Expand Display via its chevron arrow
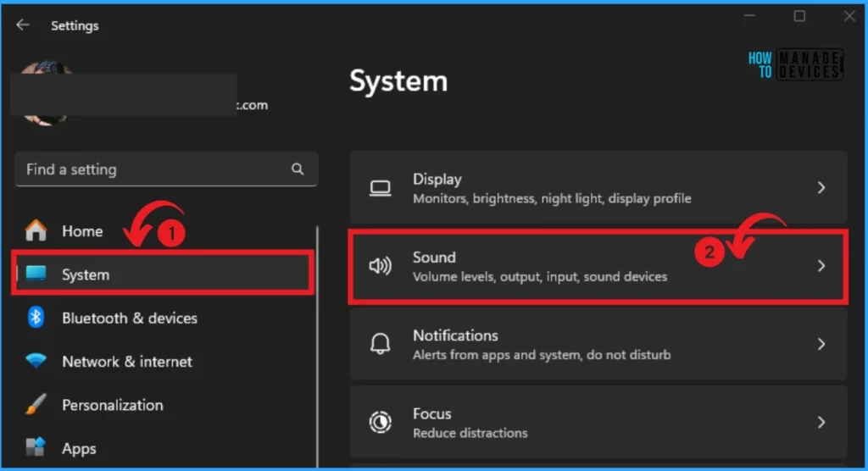The height and width of the screenshot is (471, 868). click(821, 187)
